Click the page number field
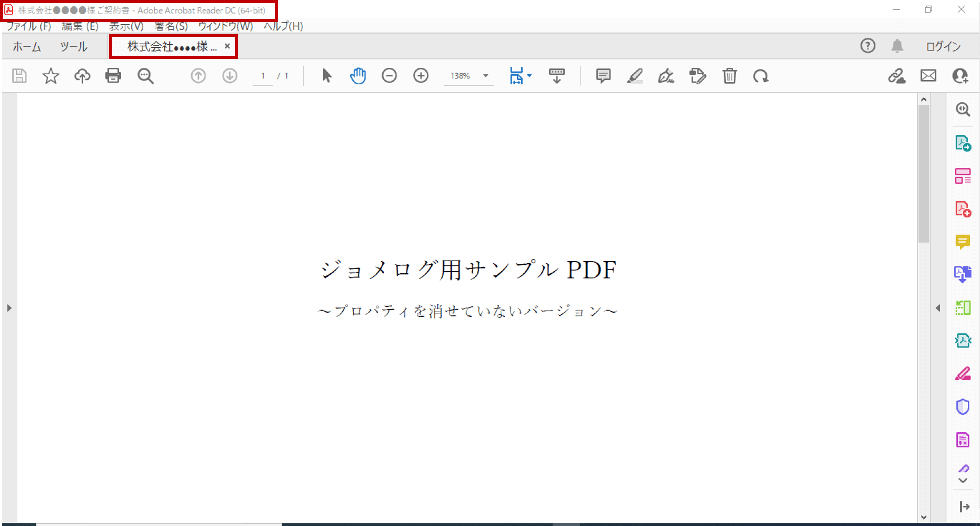 point(262,76)
